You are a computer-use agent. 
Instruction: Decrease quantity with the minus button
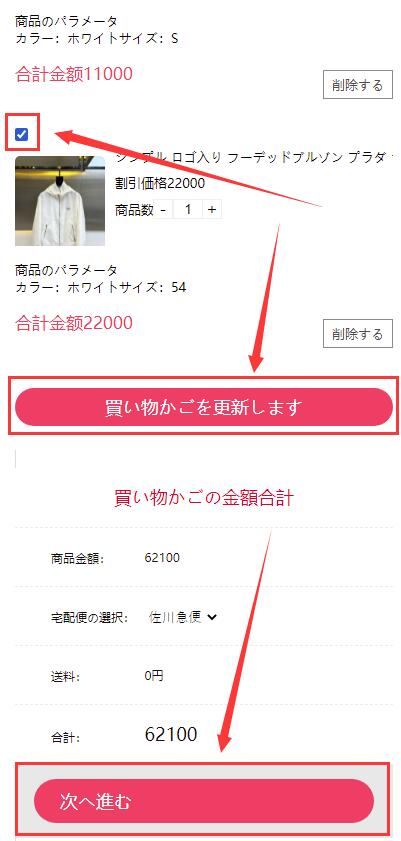point(163,210)
